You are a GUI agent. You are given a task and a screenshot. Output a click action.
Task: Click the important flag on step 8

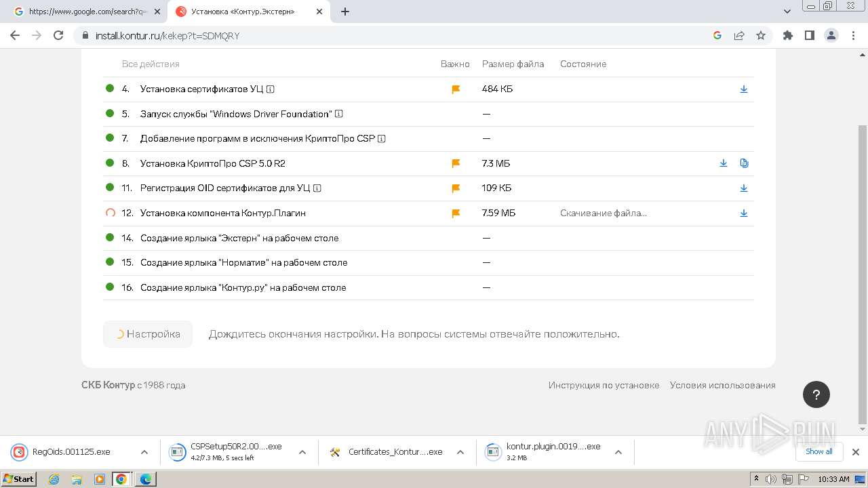pyautogui.click(x=456, y=163)
